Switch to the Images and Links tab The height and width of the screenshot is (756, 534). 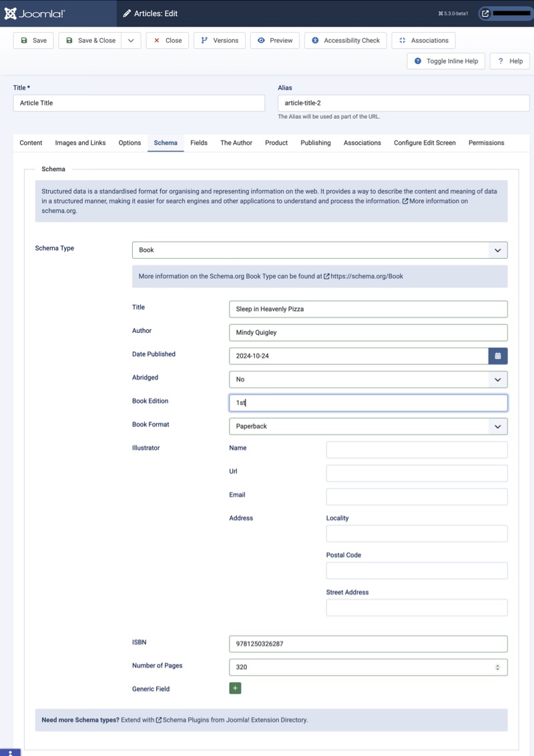coord(80,143)
